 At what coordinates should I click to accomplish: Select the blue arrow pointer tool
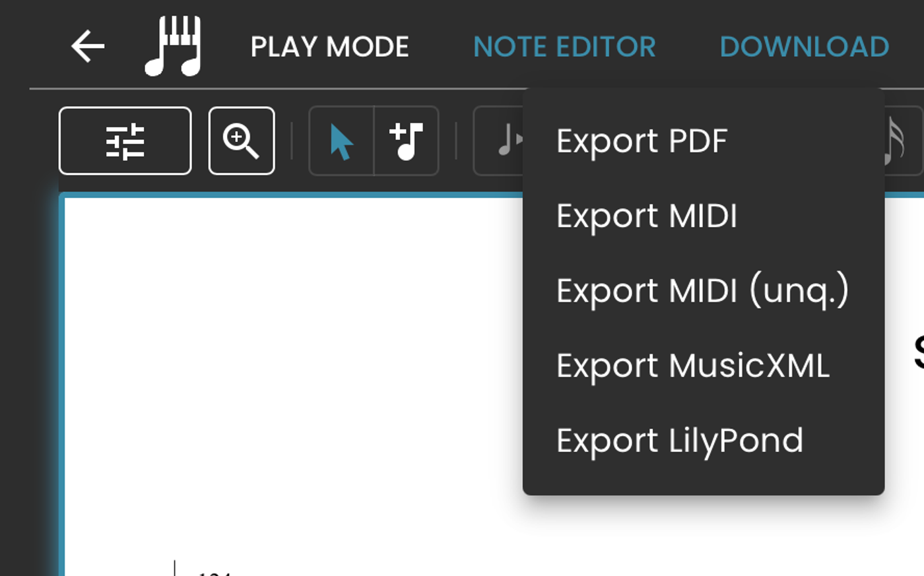tap(341, 141)
